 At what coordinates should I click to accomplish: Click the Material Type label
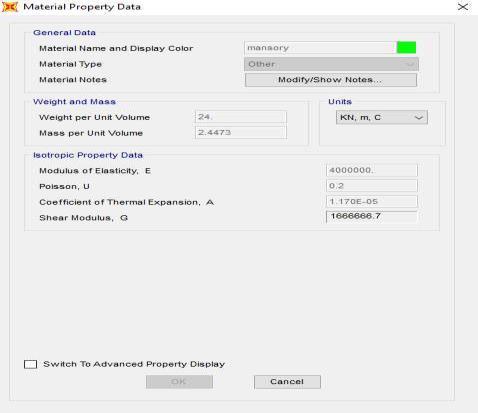click(71, 64)
